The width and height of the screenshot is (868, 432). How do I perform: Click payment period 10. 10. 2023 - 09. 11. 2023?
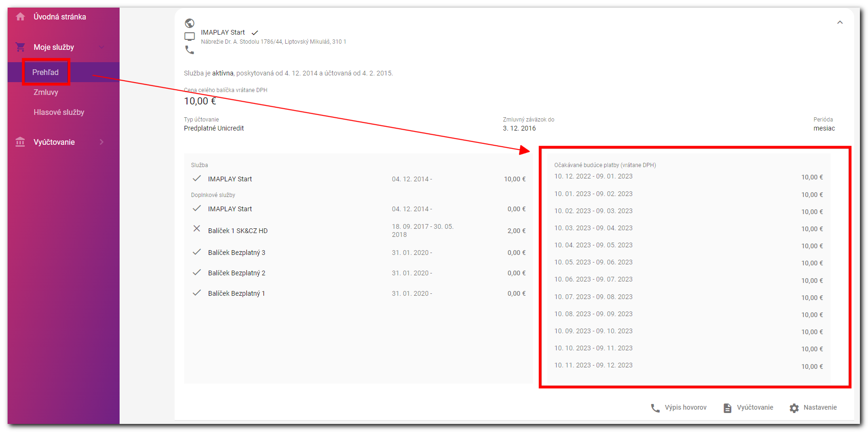tap(593, 348)
